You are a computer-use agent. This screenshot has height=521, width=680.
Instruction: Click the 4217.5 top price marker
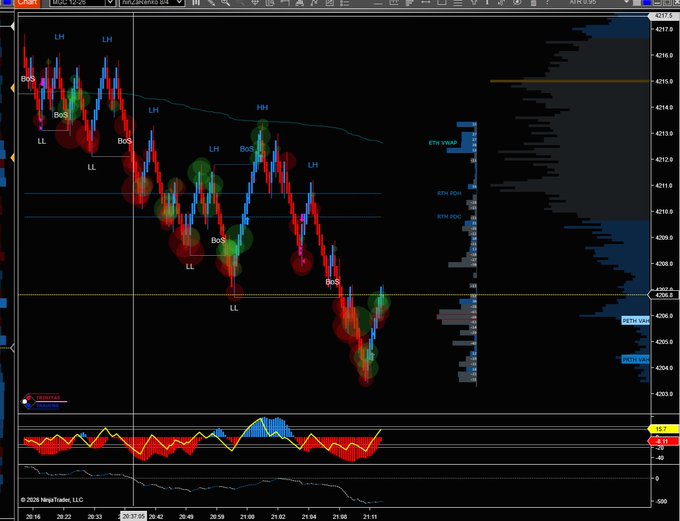click(663, 16)
